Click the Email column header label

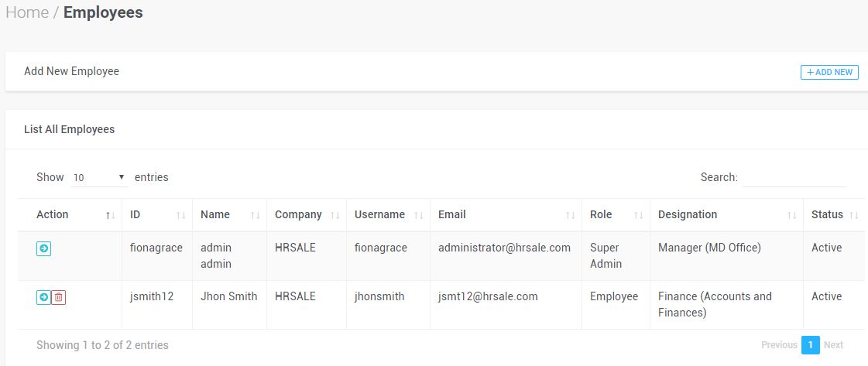[452, 214]
